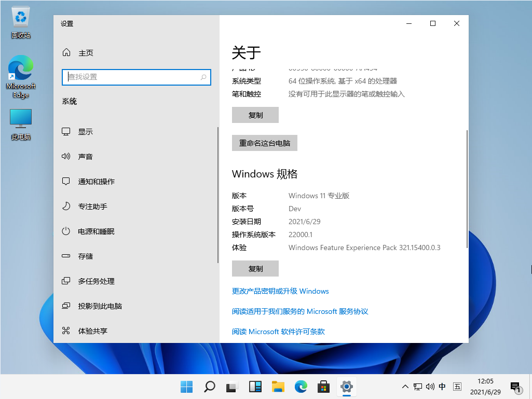Expand hidden icons in the system tray
Viewport: 532px width, 399px height.
[405, 387]
